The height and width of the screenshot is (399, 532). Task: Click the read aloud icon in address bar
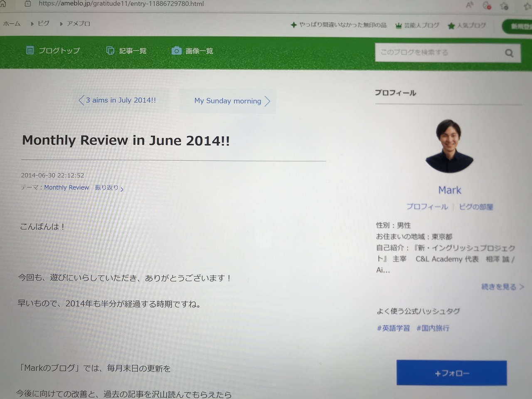coord(470,5)
